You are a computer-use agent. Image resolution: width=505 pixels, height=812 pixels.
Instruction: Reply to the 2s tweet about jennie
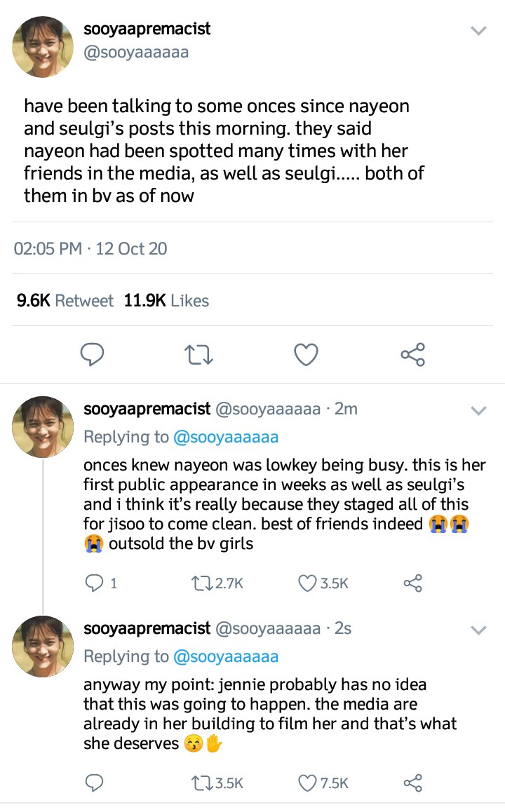[93, 783]
